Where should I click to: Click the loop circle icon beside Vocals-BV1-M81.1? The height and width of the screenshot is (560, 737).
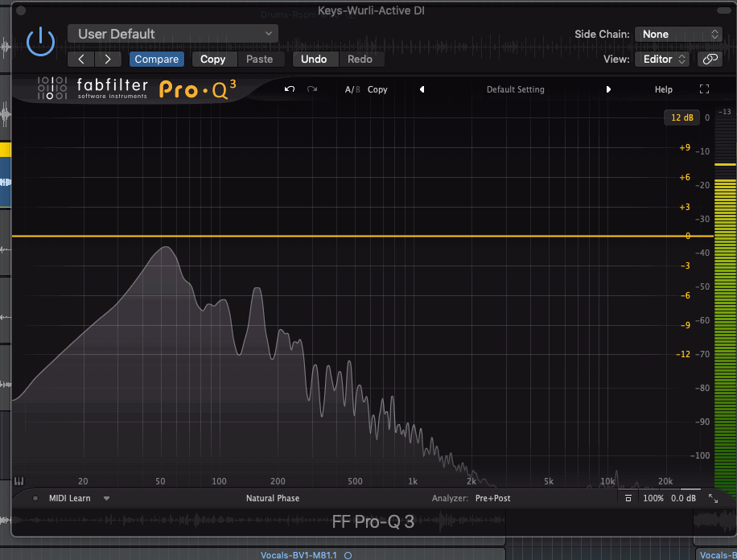point(348,556)
